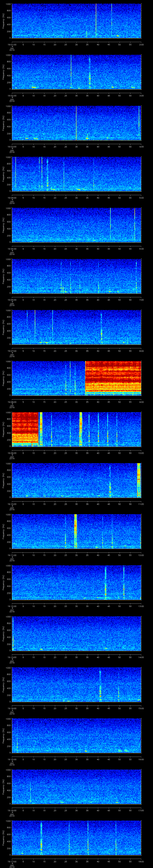Click the '19:07:00' start time label

[12, 351]
